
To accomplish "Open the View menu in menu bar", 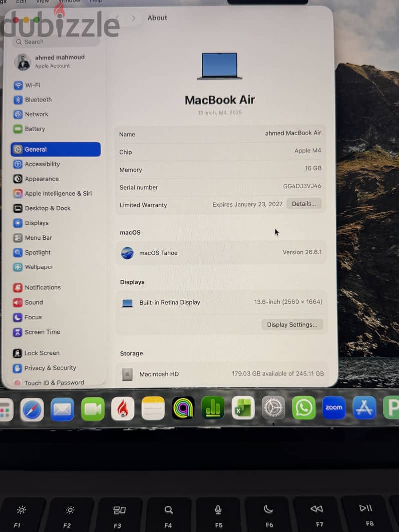I will (x=42, y=1).
